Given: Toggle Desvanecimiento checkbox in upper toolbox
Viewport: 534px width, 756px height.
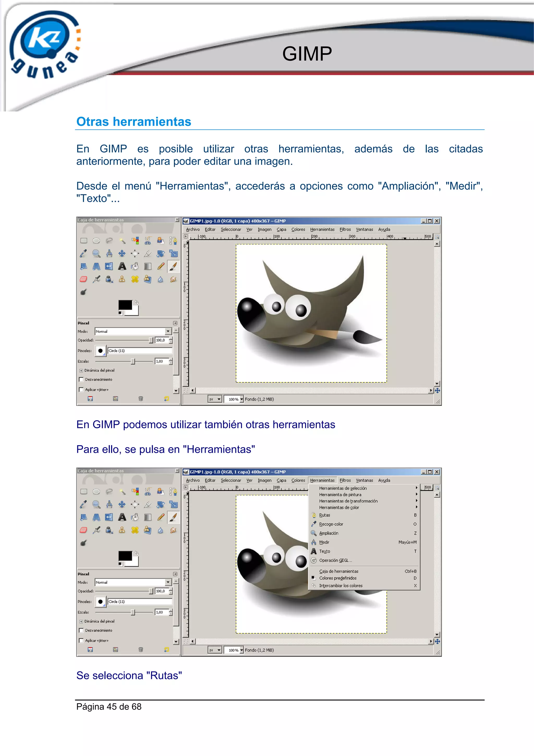Looking at the screenshot, I should click(81, 379).
